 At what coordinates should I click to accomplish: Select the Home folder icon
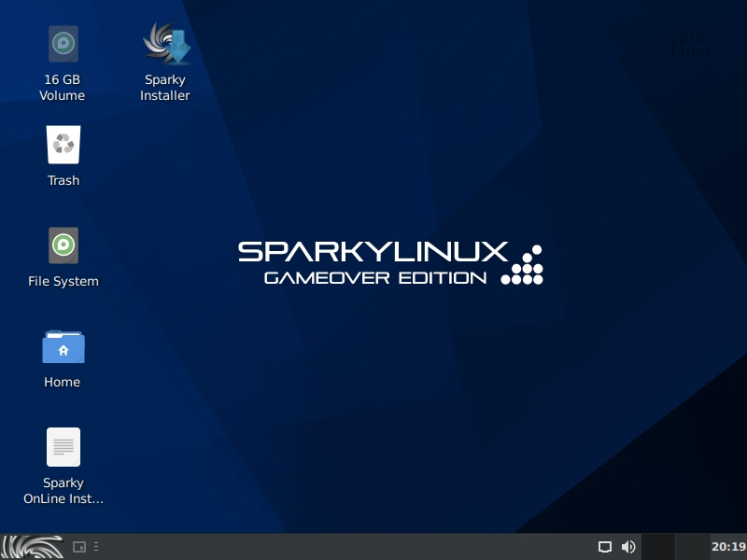point(63,347)
